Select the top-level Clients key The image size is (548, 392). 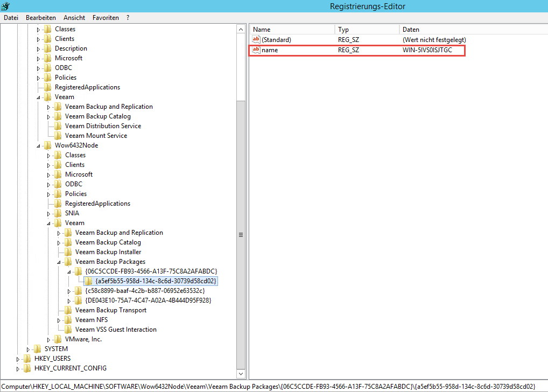[x=65, y=39]
